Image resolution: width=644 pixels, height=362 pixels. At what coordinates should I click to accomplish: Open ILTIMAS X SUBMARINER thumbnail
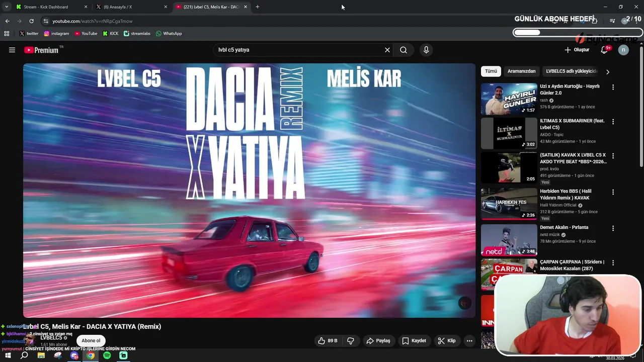509,133
